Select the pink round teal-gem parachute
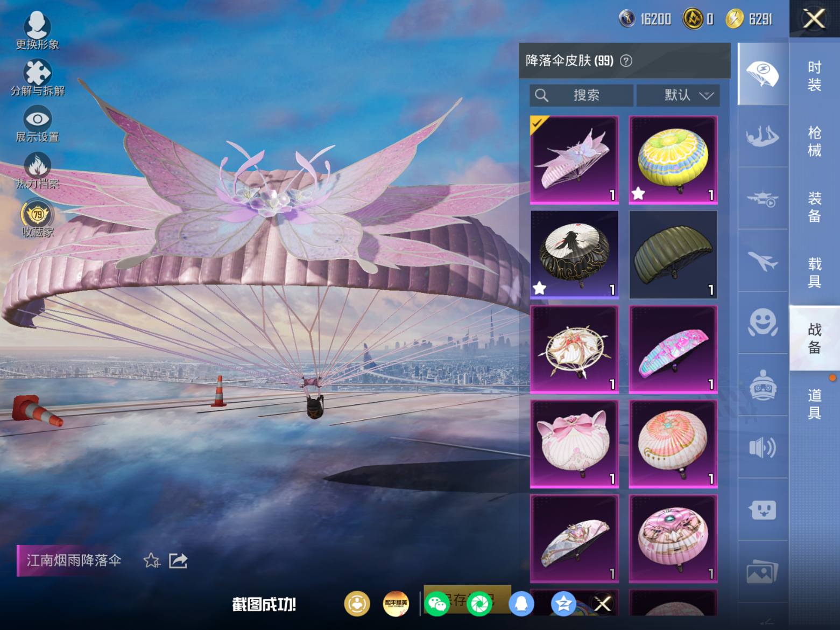The width and height of the screenshot is (840, 630). coord(673,539)
